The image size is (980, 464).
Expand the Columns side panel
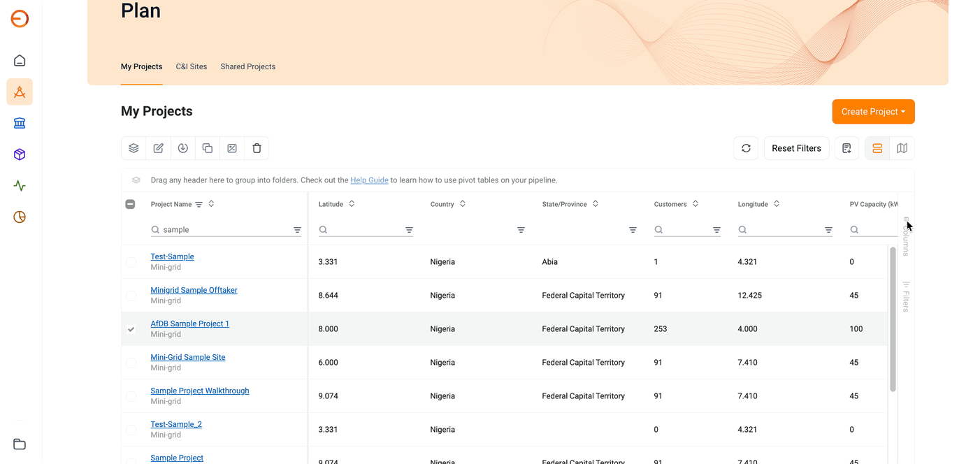click(906, 236)
